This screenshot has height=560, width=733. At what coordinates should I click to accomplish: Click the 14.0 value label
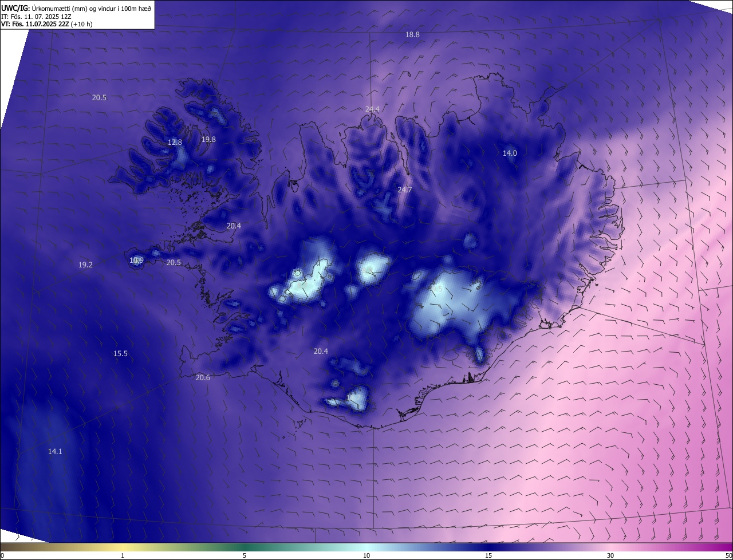(510, 153)
